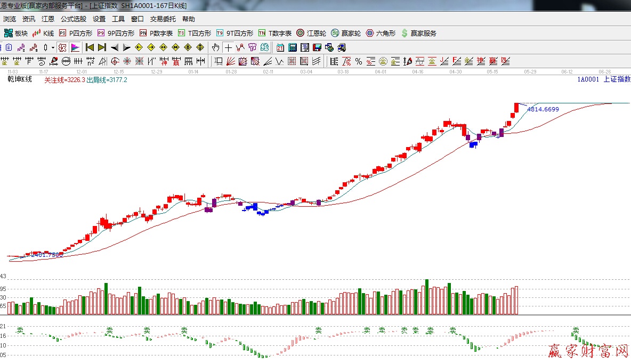Open the 交易委托 menu
The width and height of the screenshot is (631, 364).
coord(163,19)
